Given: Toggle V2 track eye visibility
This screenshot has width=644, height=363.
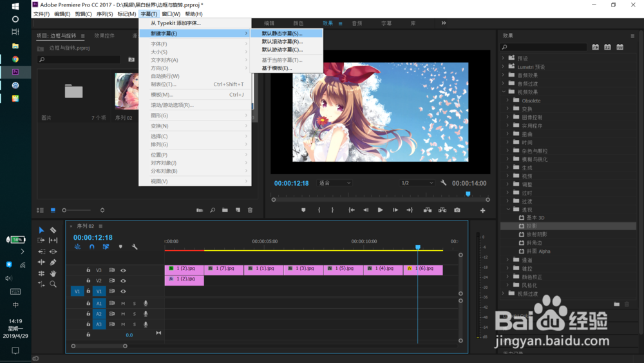Looking at the screenshot, I should (x=123, y=280).
